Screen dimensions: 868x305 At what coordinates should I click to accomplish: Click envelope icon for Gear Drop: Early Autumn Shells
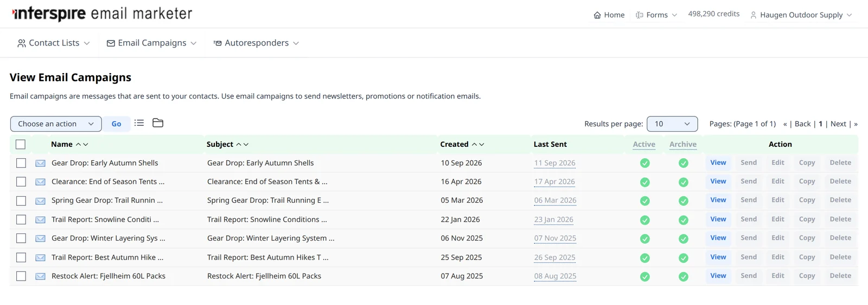[40, 163]
